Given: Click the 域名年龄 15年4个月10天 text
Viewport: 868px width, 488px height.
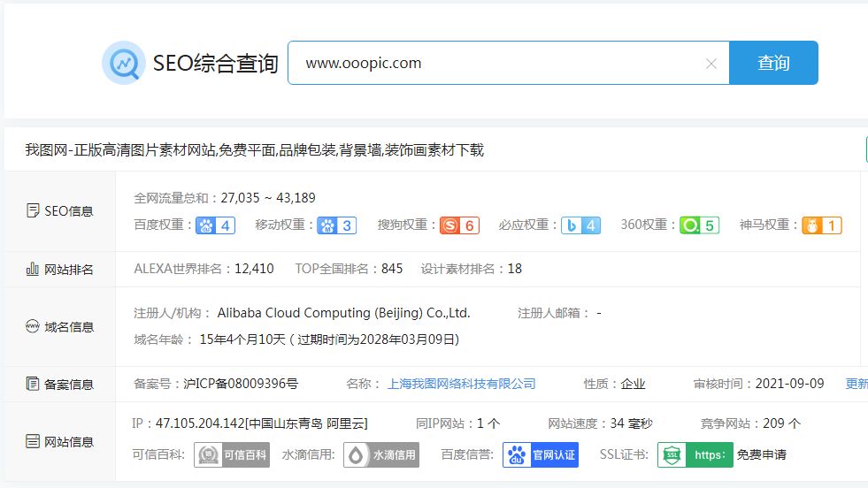Looking at the screenshot, I should (242, 339).
